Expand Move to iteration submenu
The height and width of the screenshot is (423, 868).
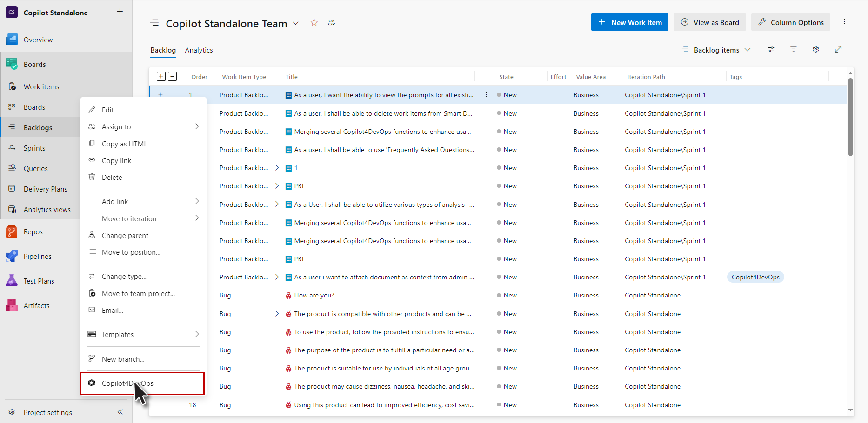(x=197, y=218)
